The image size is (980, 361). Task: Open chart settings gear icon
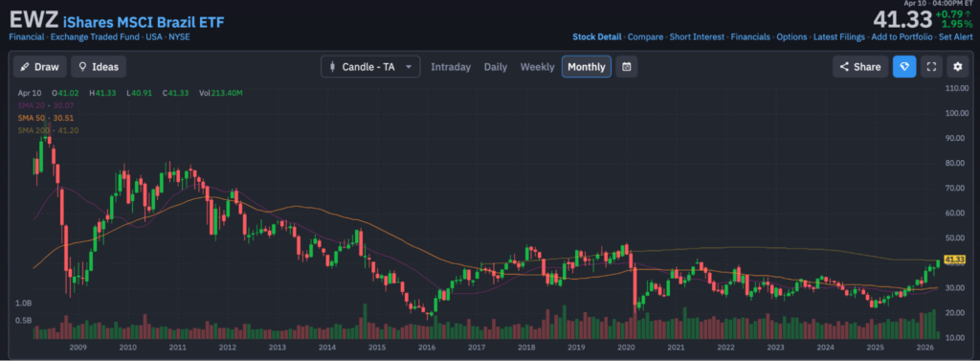point(958,67)
